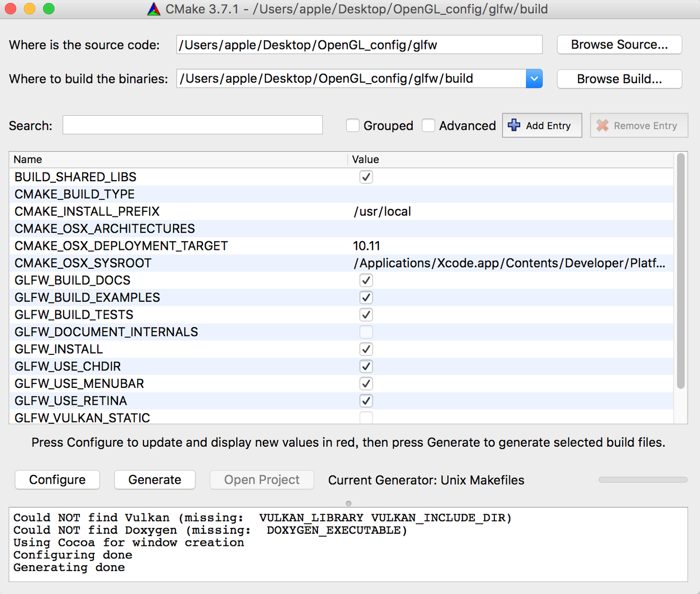Uncheck BUILD_SHARED_LIBS value checkbox

[x=366, y=177]
